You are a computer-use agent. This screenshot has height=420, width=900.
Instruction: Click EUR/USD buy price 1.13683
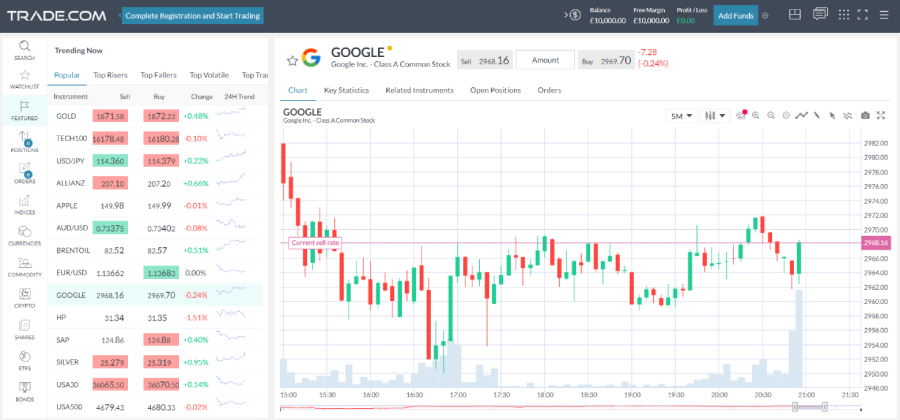tap(161, 273)
